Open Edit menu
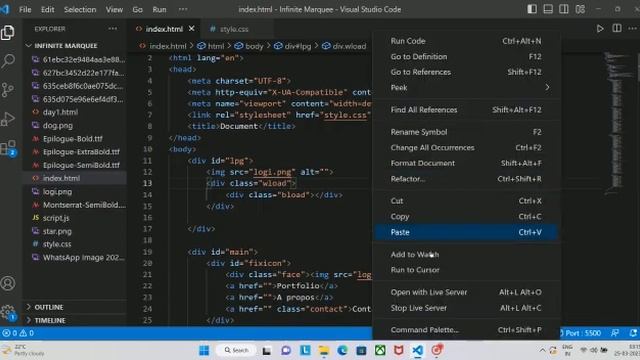 point(47,9)
